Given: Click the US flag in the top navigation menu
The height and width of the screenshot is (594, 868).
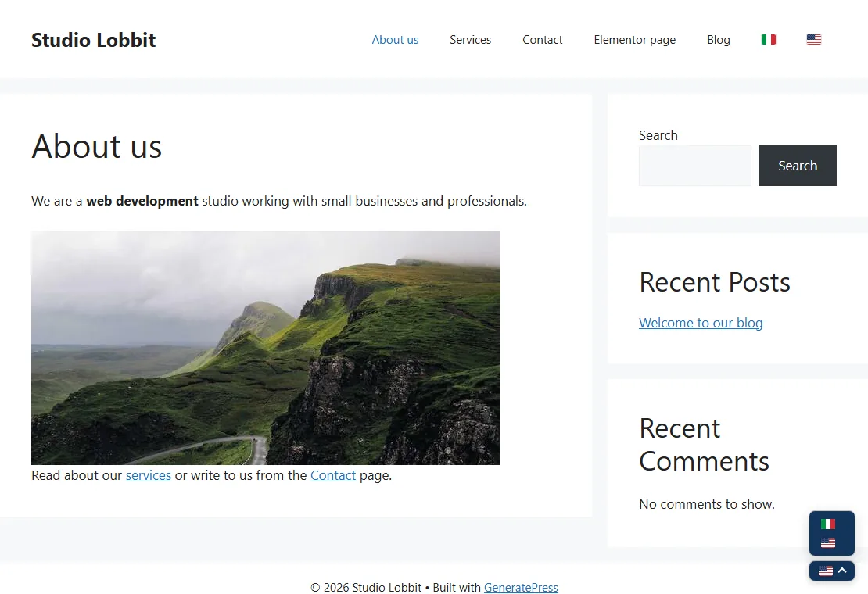Looking at the screenshot, I should click(x=814, y=39).
